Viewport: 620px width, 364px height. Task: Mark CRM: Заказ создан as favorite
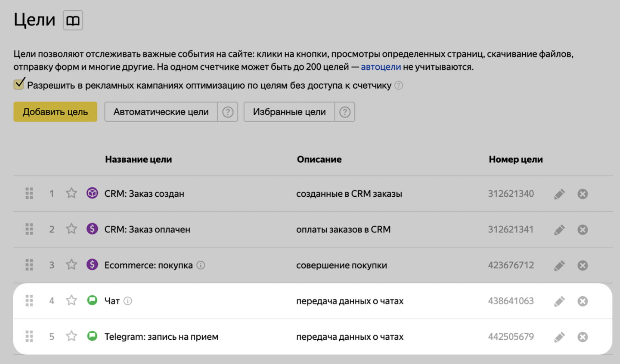pyautogui.click(x=72, y=193)
